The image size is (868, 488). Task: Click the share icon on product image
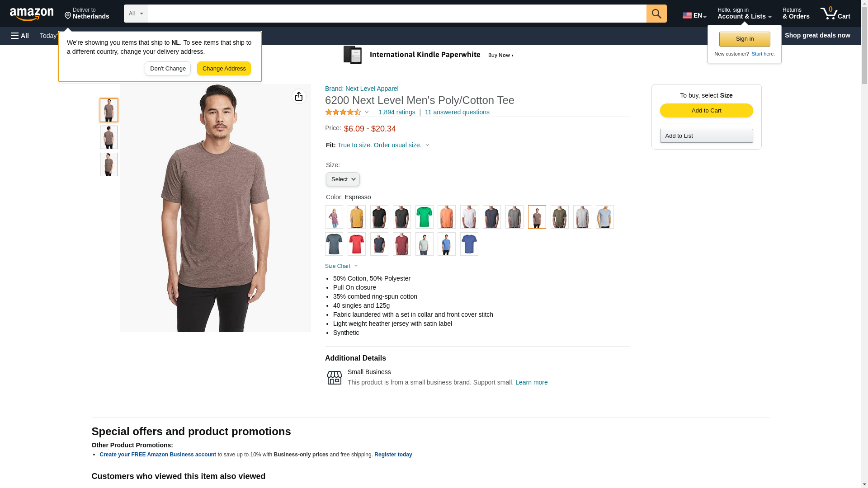(299, 96)
